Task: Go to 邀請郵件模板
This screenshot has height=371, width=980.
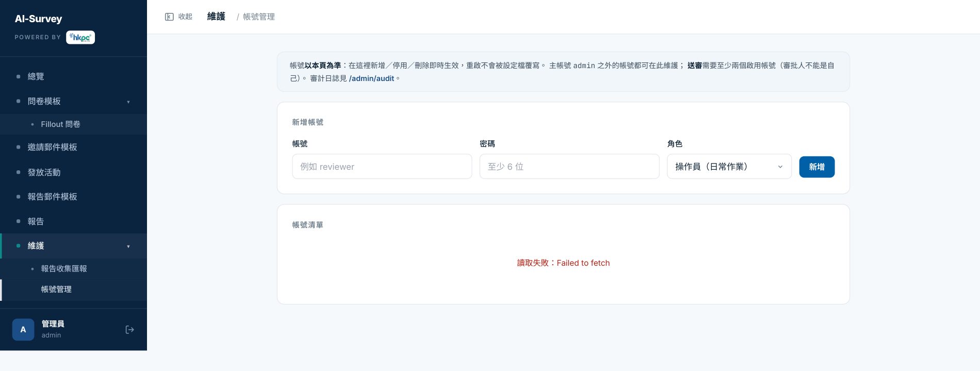Action: 73,147
